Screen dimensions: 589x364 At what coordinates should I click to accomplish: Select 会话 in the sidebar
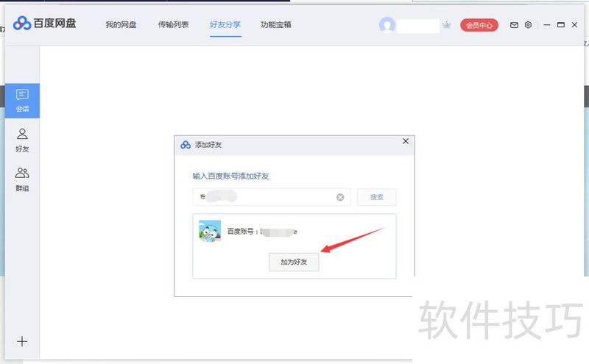[x=22, y=101]
